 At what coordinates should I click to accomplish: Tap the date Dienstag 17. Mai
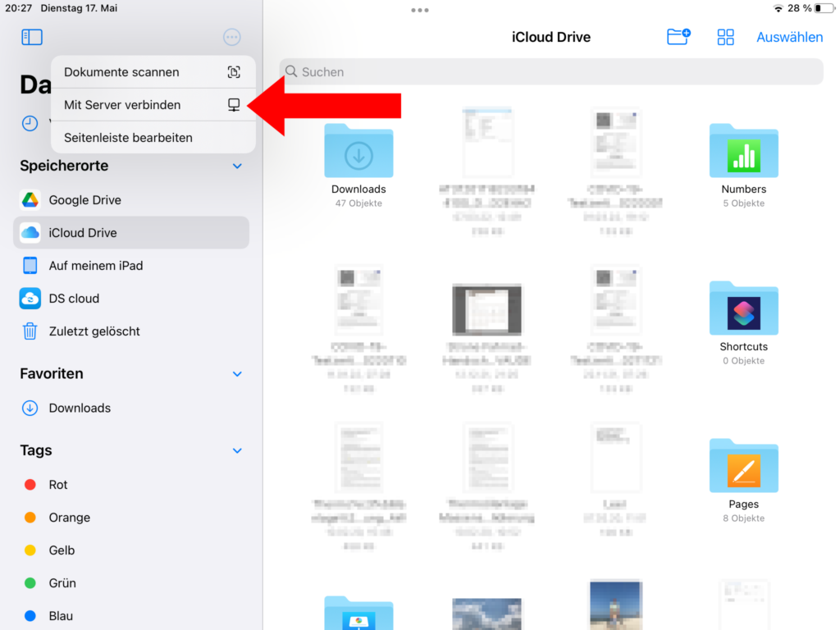coord(79,8)
